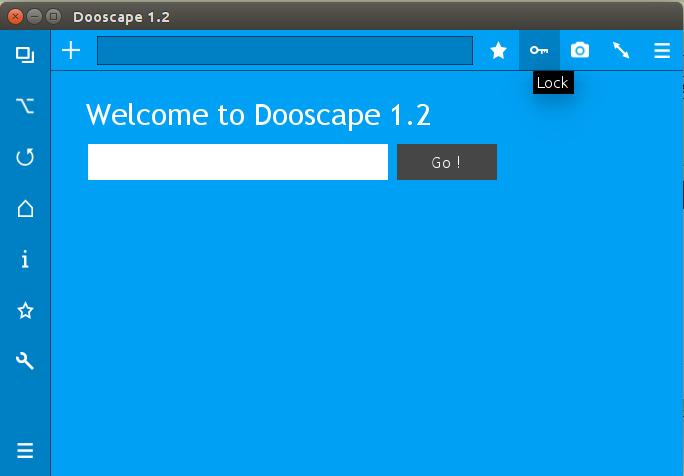The width and height of the screenshot is (684, 476).
Task: Go to the home page icon
Action: [25, 209]
